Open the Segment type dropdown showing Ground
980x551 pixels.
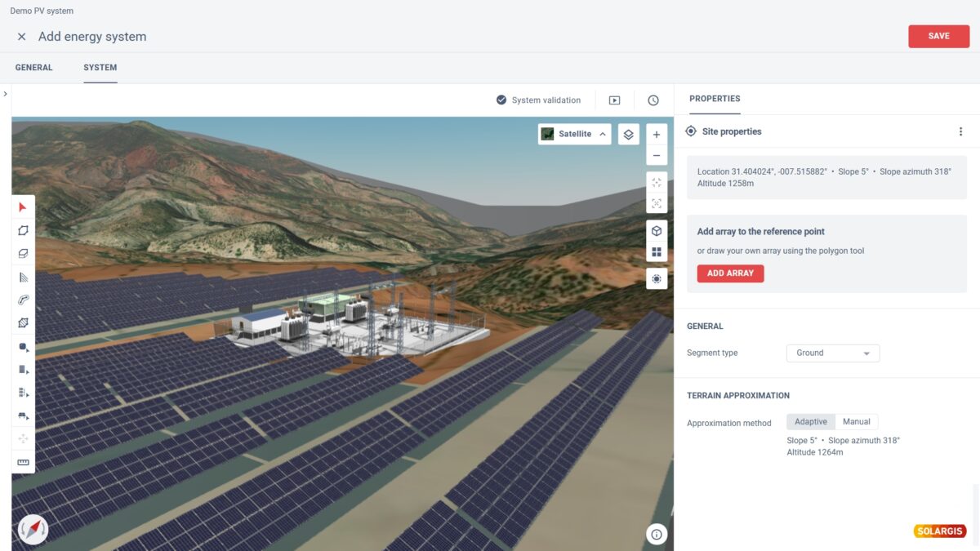coord(832,353)
